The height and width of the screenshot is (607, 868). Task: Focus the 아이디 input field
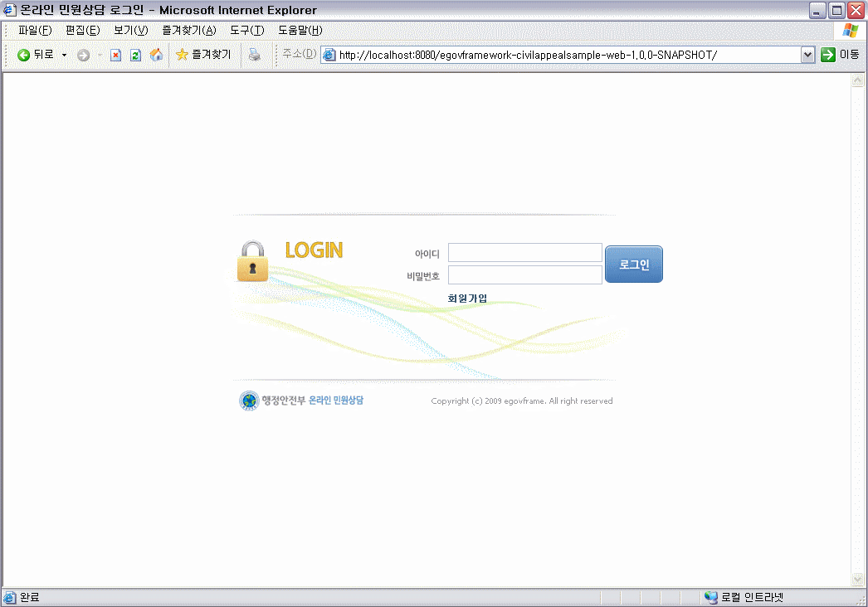tap(524, 253)
